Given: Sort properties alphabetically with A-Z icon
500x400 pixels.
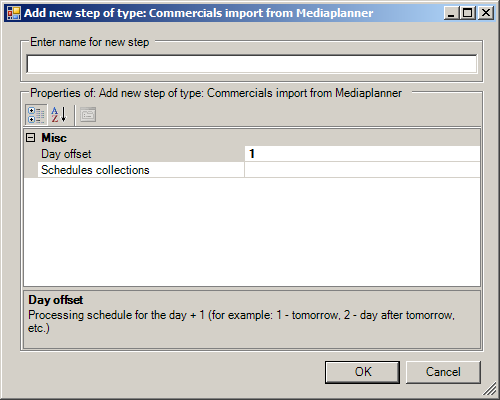Looking at the screenshot, I should coord(59,115).
